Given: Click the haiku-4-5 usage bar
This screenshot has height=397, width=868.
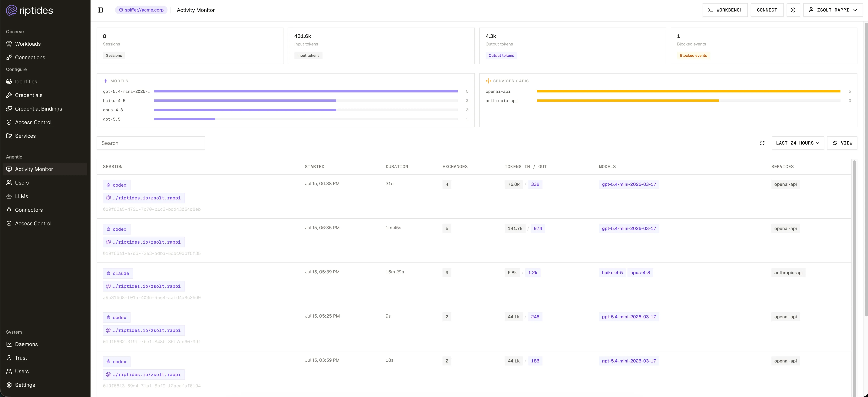Looking at the screenshot, I should tap(245, 101).
